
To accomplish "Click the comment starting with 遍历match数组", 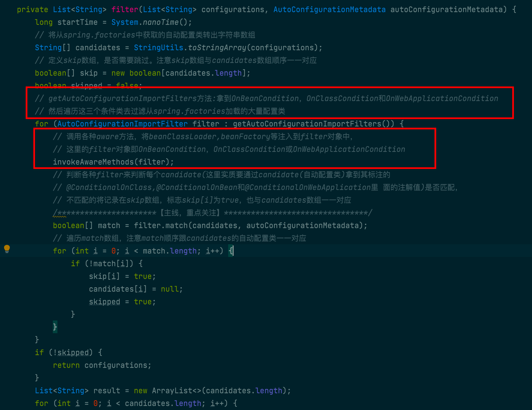I will pyautogui.click(x=179, y=238).
